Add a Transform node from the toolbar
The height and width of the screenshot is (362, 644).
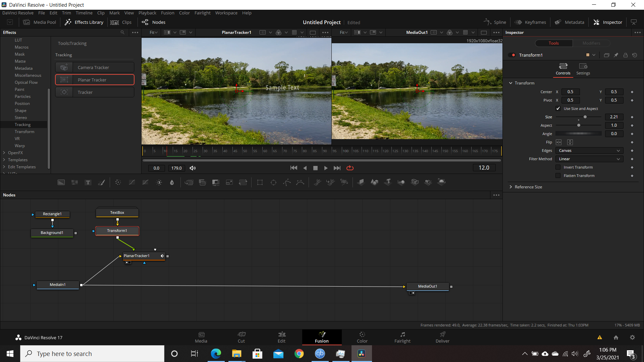pyautogui.click(x=243, y=182)
